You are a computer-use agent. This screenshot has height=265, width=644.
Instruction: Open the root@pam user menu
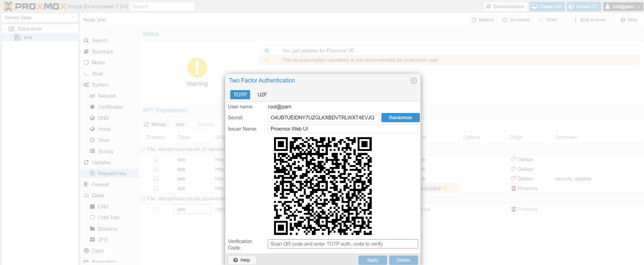point(623,7)
